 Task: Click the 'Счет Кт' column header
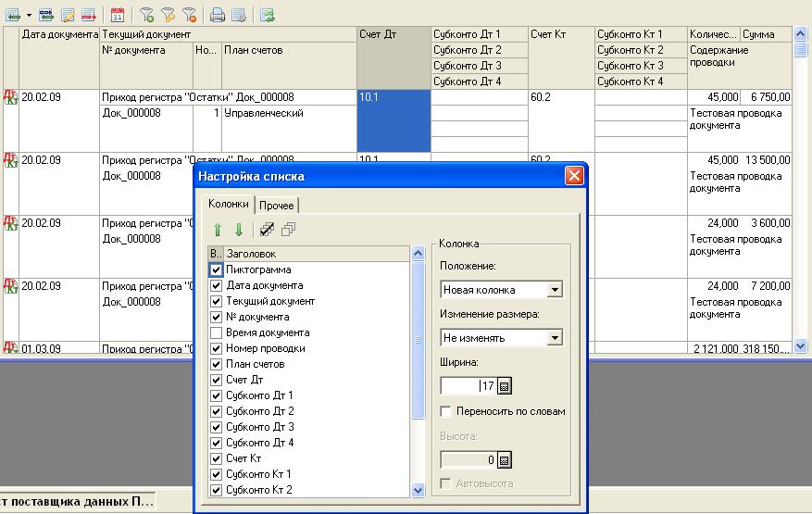[x=560, y=34]
